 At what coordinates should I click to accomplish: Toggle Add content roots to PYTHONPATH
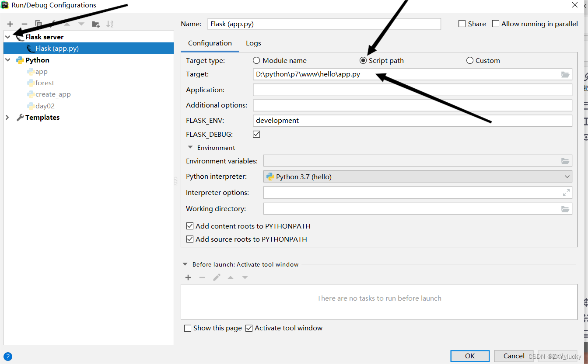(x=190, y=226)
